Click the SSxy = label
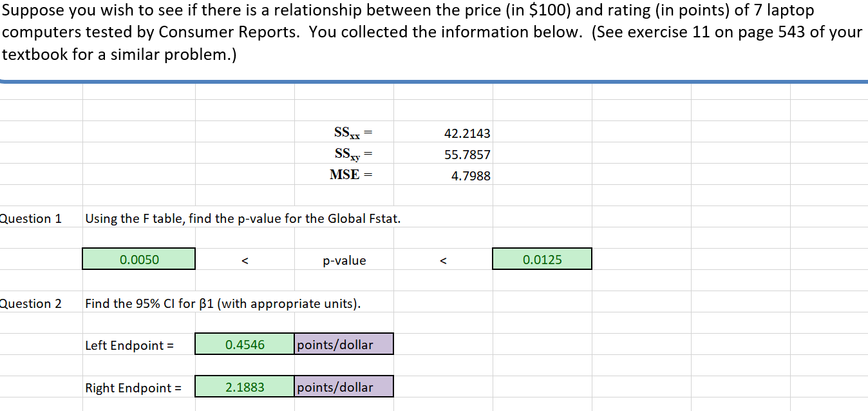Screen dimensions: 868x411 (x=353, y=154)
